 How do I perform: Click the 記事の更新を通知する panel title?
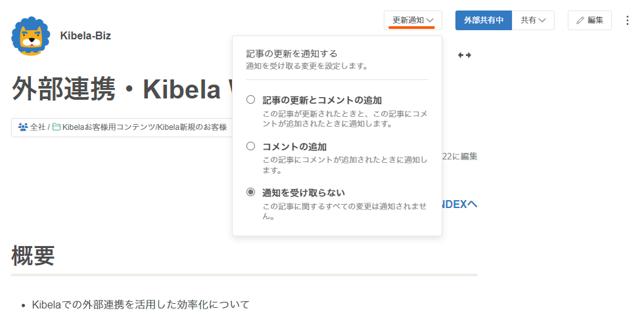pos(291,53)
